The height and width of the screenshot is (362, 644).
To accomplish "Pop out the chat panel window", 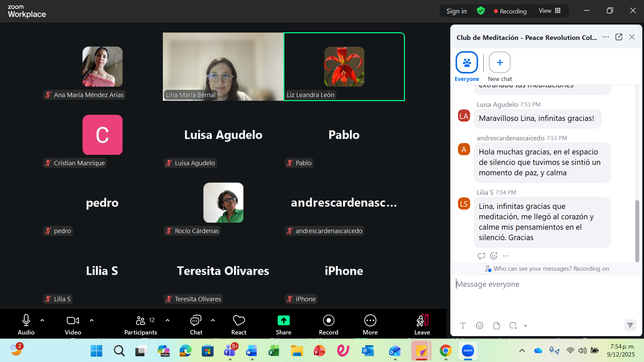I will [x=618, y=37].
